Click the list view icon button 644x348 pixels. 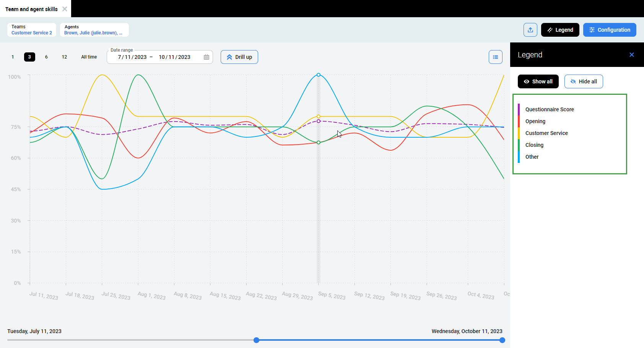click(x=496, y=57)
